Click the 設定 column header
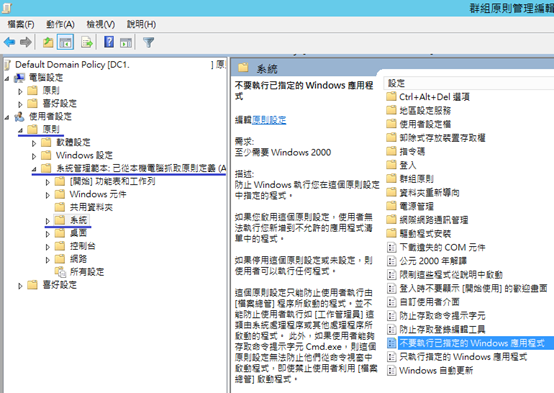Viewport: 554px width, 393px height. 468,83
